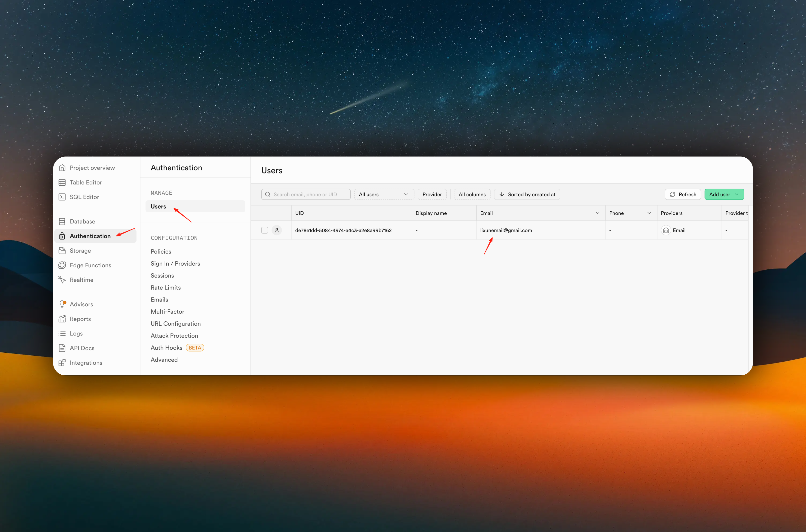Open Advisors lightbulb icon

click(62, 304)
